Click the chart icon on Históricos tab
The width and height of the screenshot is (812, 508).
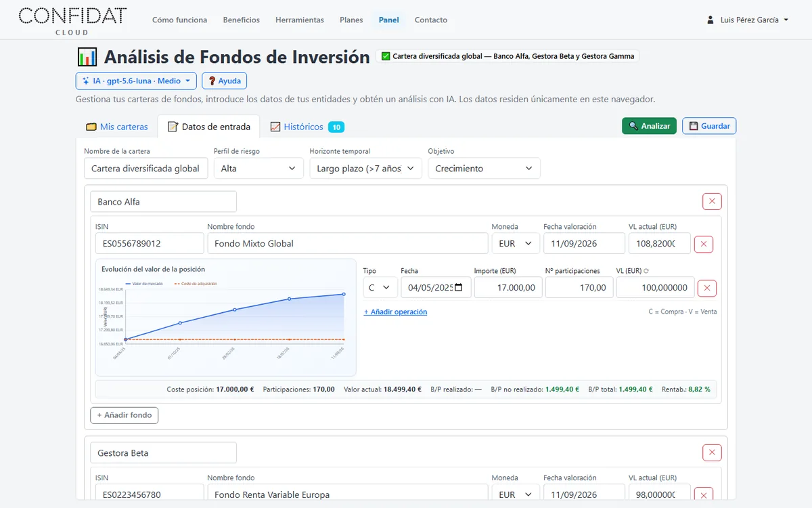point(275,127)
